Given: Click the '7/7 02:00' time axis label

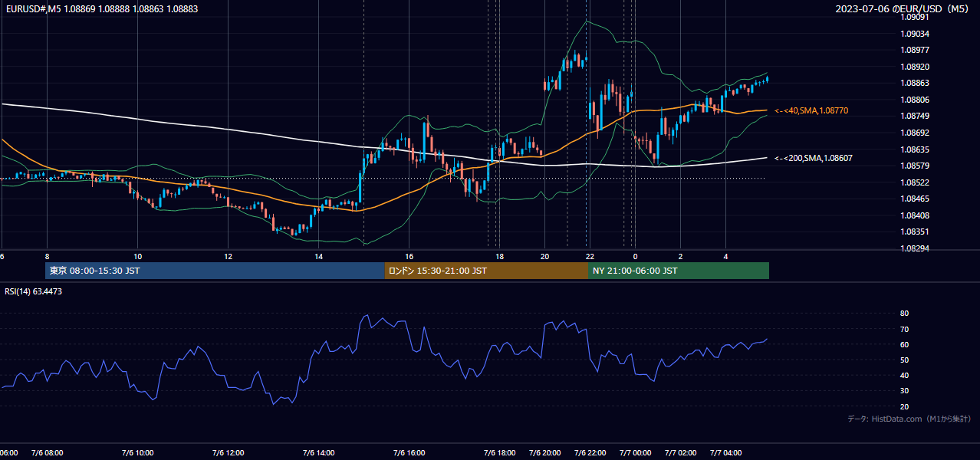Looking at the screenshot, I should (x=680, y=453).
